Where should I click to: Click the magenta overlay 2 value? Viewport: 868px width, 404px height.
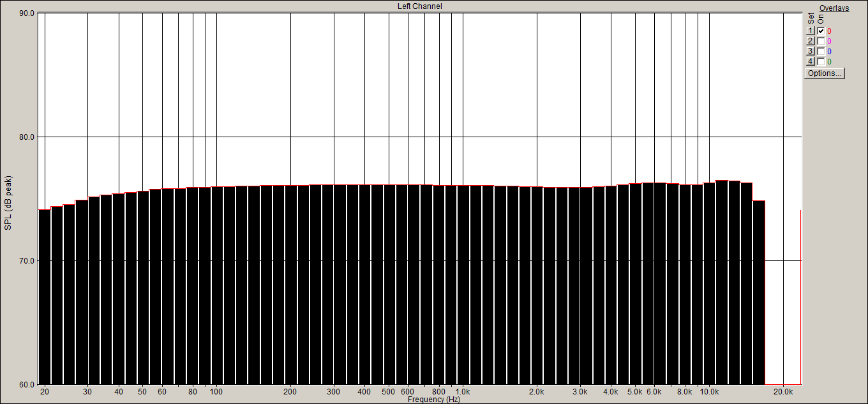tap(829, 41)
